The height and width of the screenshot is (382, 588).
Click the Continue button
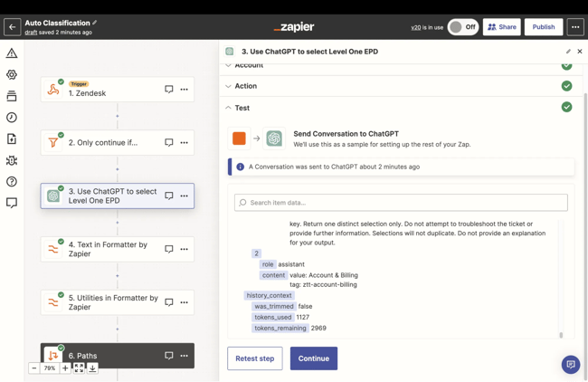tap(314, 358)
